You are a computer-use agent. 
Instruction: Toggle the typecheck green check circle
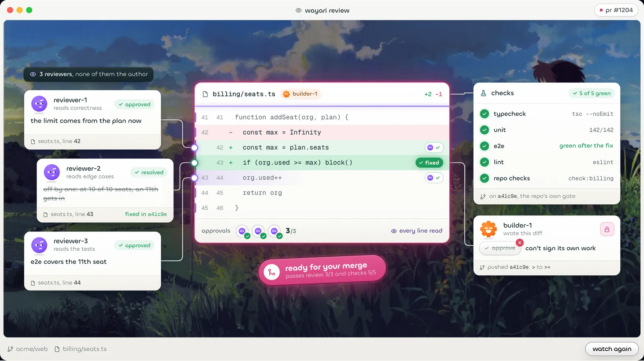click(485, 114)
